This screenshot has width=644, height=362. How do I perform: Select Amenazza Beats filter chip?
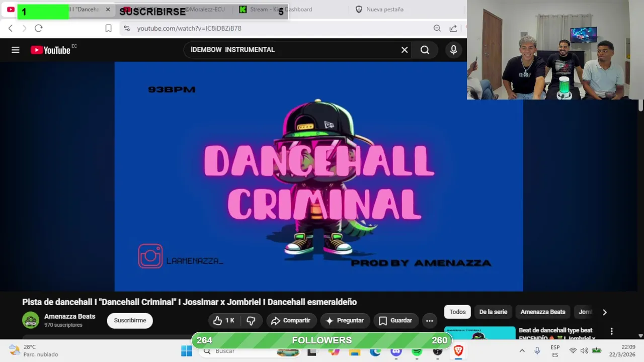point(543,312)
